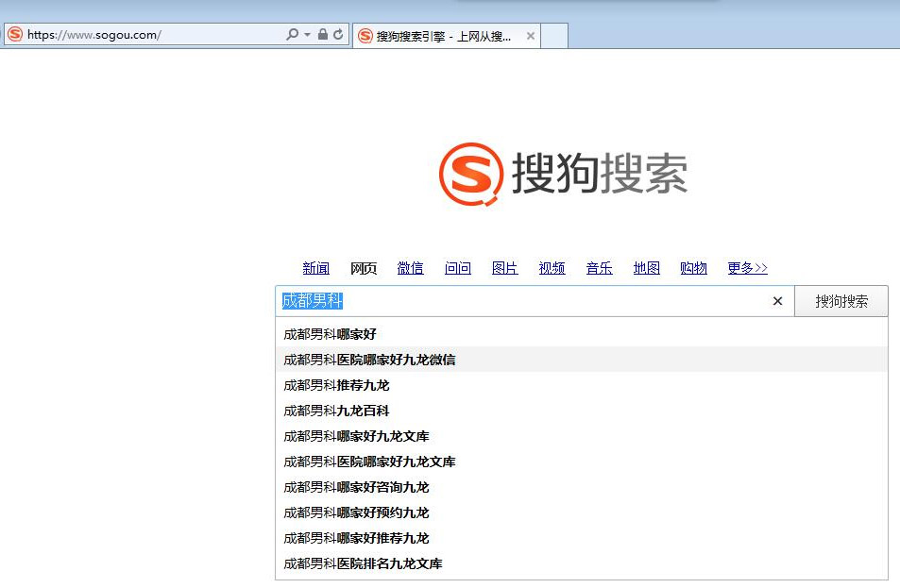Clear the search box with X icon

[x=777, y=301]
